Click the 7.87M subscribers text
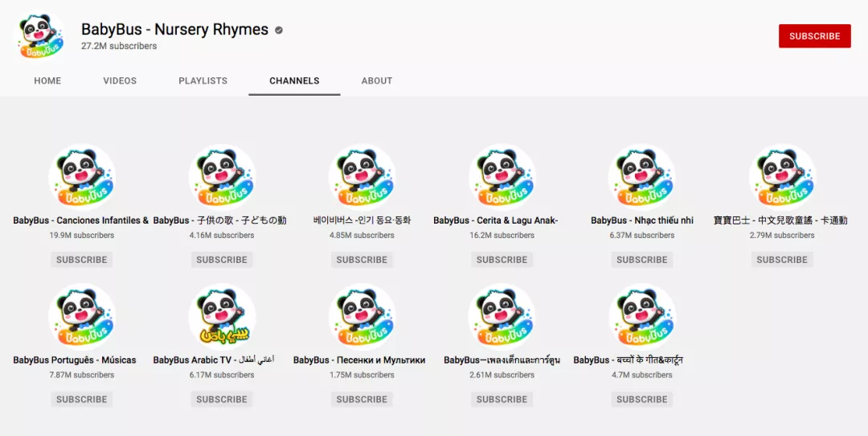Screen dimensions: 868x436 click(x=82, y=375)
